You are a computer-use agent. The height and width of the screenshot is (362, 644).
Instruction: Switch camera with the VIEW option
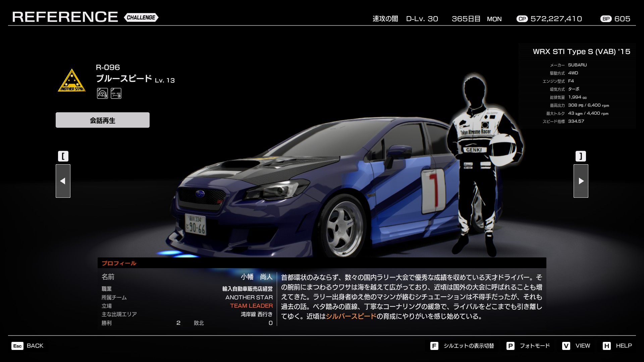point(582,346)
